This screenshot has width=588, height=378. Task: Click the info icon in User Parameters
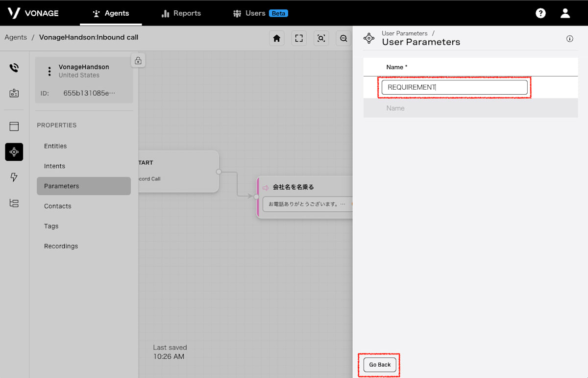[x=570, y=39]
